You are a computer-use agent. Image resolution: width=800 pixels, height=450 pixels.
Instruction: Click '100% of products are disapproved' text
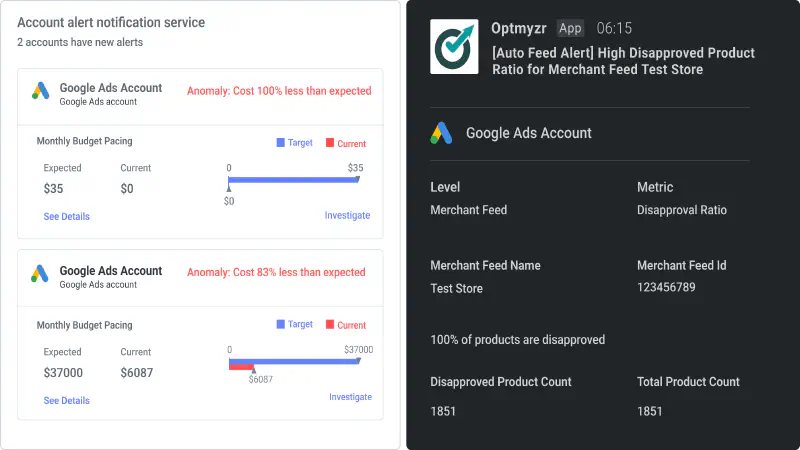point(517,340)
